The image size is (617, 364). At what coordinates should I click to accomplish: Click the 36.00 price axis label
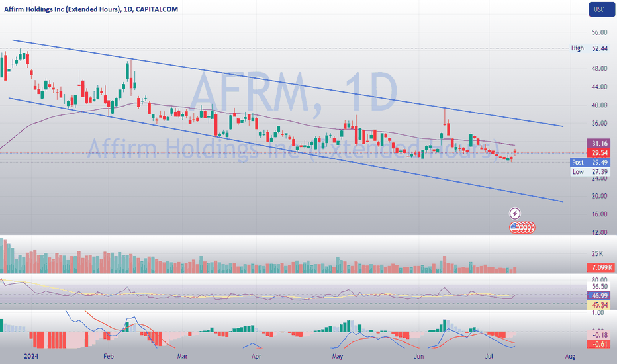point(599,123)
